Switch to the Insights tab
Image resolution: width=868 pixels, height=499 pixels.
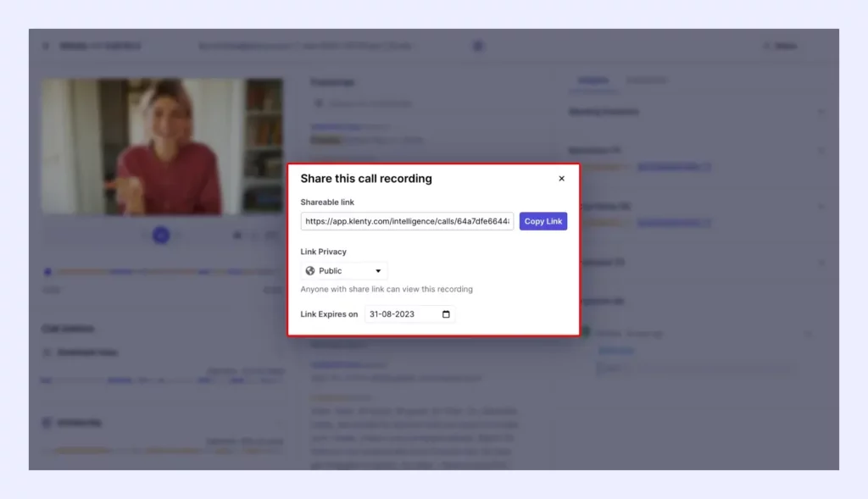coord(594,80)
